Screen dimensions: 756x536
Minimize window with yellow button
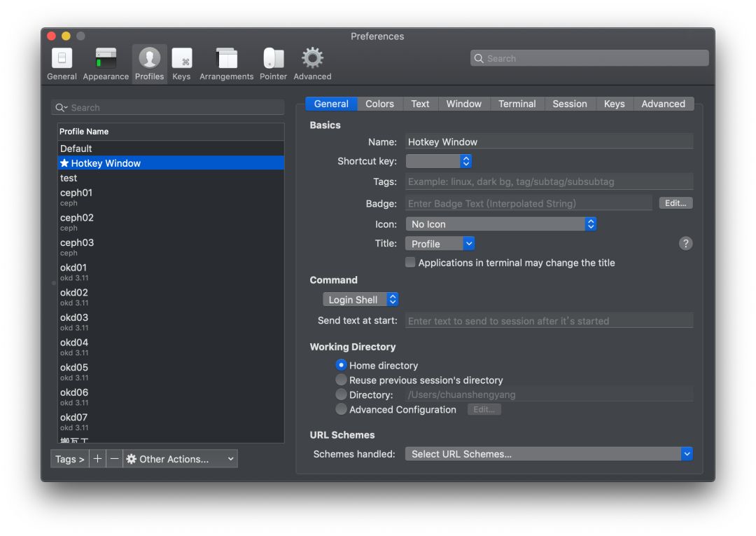(66, 36)
